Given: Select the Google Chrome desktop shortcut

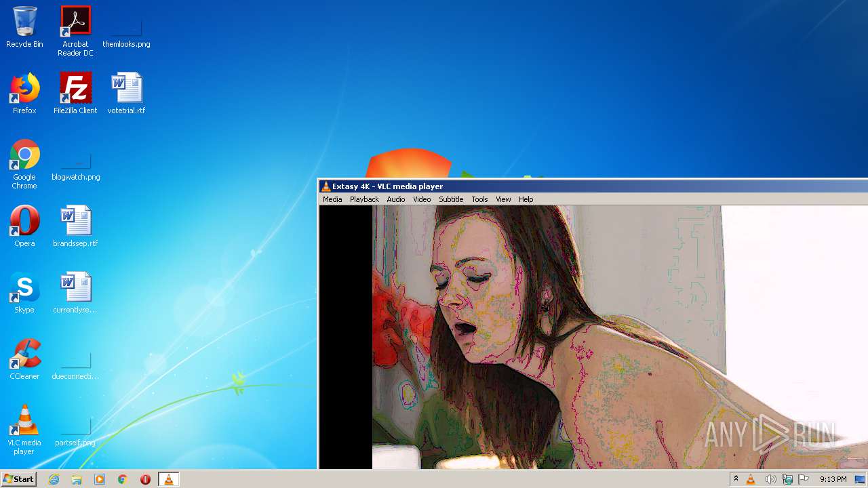Looking at the screenshot, I should [24, 164].
